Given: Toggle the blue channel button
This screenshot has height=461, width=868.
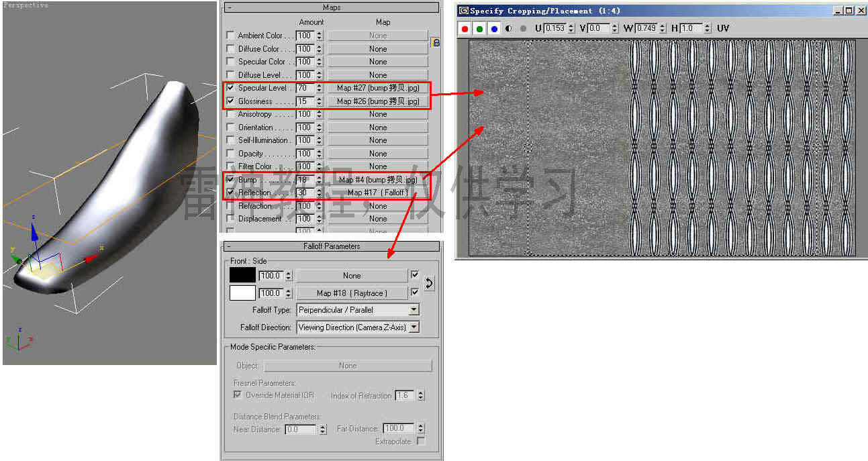Looking at the screenshot, I should click(494, 29).
